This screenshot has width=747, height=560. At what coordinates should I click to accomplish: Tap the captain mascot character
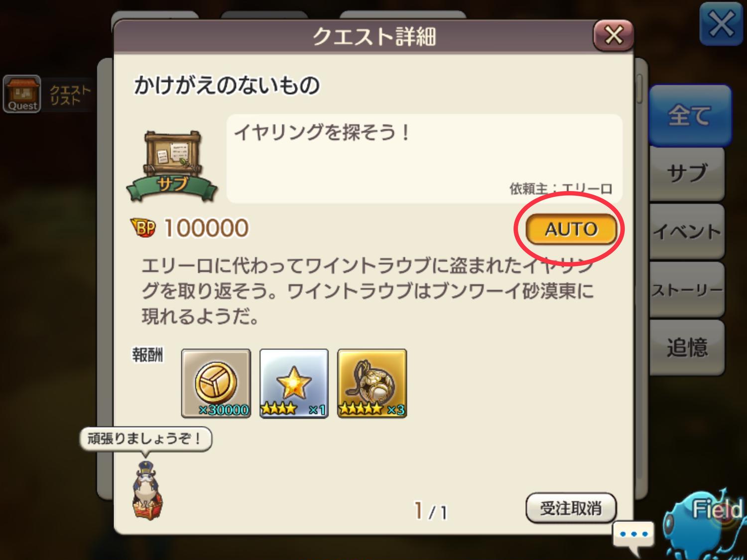coord(147,491)
